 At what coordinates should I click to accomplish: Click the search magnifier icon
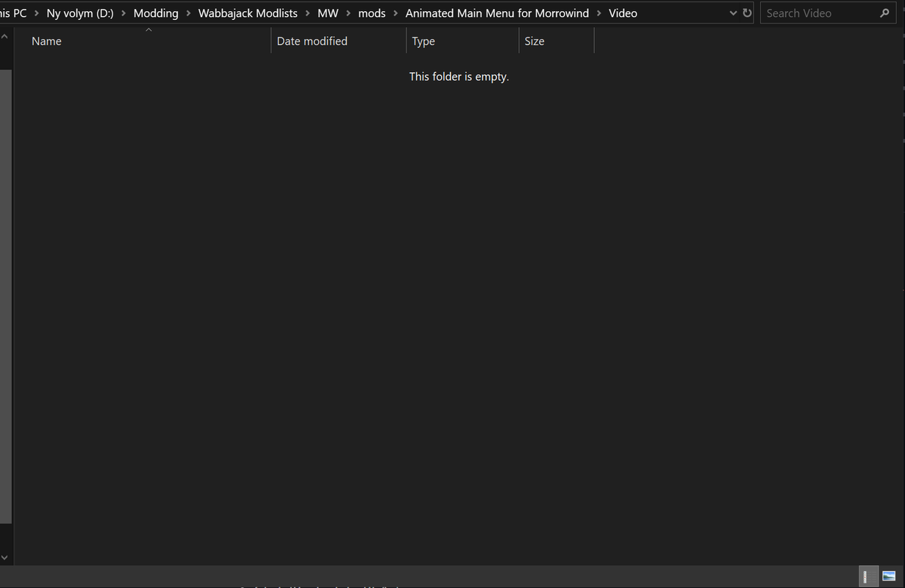(884, 13)
